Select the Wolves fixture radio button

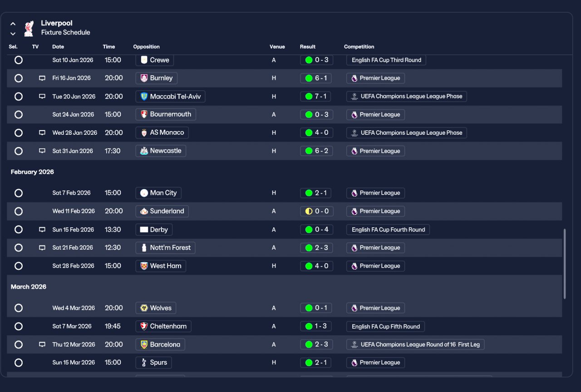click(19, 308)
